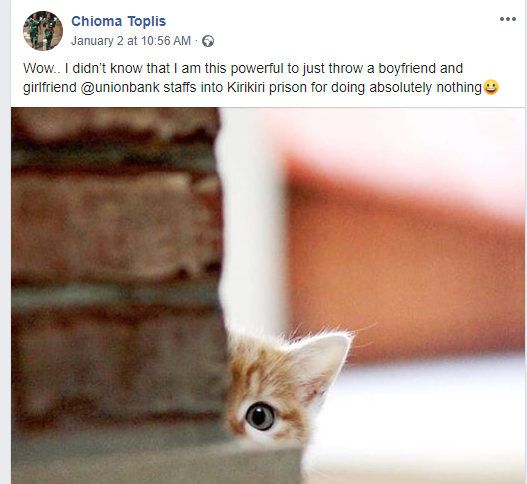
Task: Click the word Kirikiri in the post
Action: (x=246, y=87)
